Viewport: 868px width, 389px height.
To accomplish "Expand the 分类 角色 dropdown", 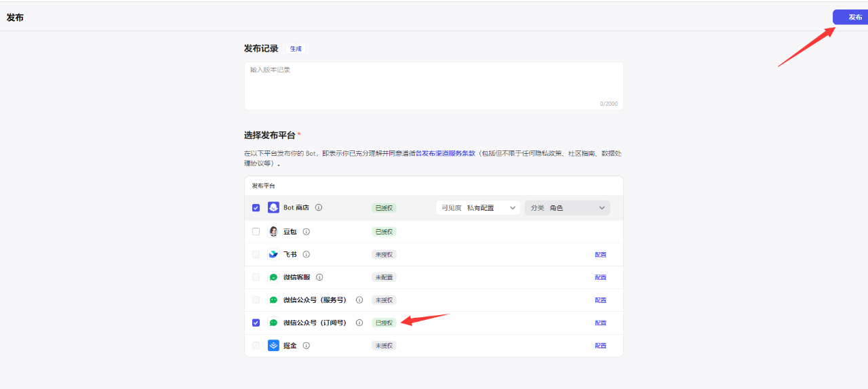I will (x=567, y=208).
